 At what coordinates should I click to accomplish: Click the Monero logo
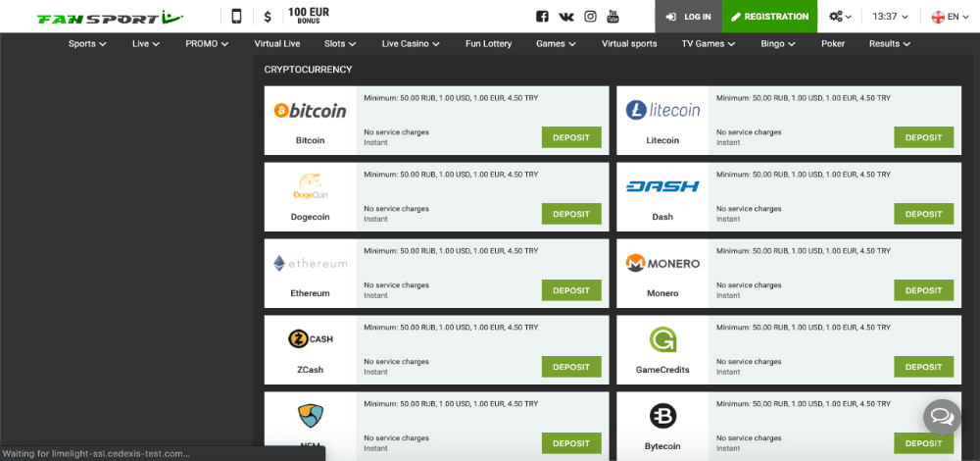(662, 263)
